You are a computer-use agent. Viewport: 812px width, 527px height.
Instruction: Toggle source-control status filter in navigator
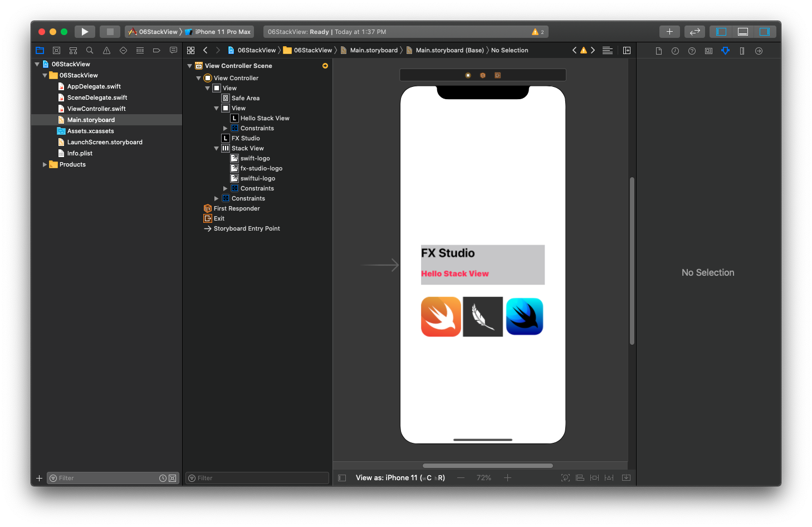[173, 478]
